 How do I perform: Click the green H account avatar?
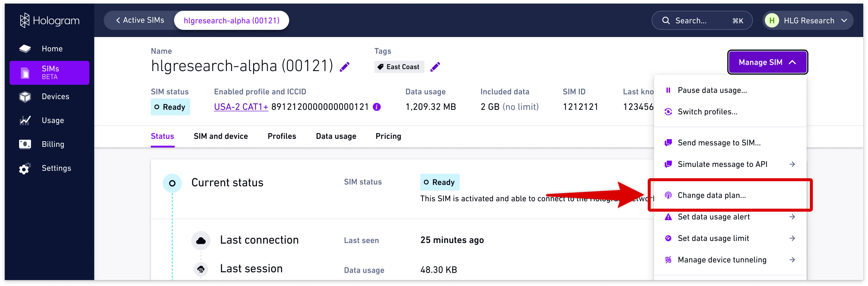[772, 21]
